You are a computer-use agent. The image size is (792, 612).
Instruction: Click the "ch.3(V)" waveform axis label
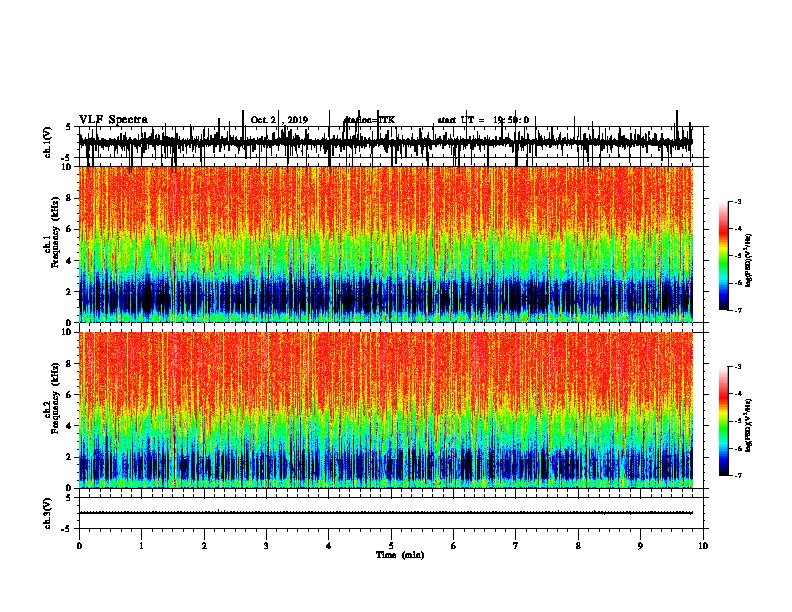[48, 513]
